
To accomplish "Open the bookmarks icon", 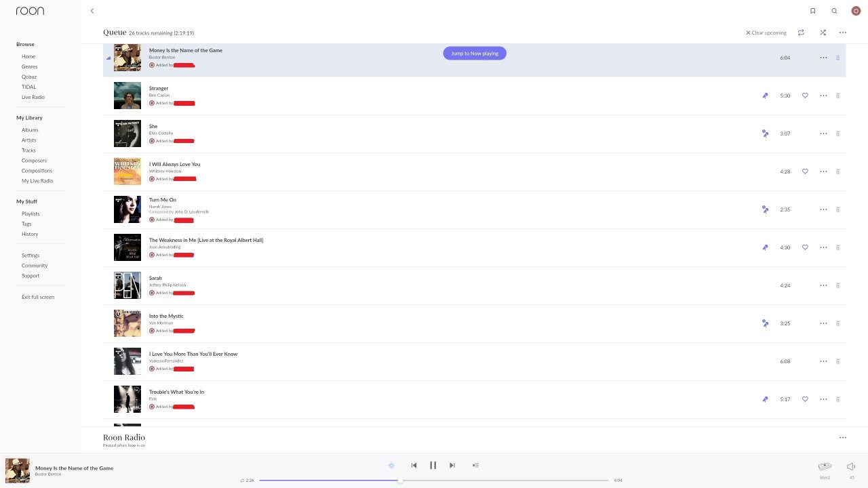I will point(812,11).
